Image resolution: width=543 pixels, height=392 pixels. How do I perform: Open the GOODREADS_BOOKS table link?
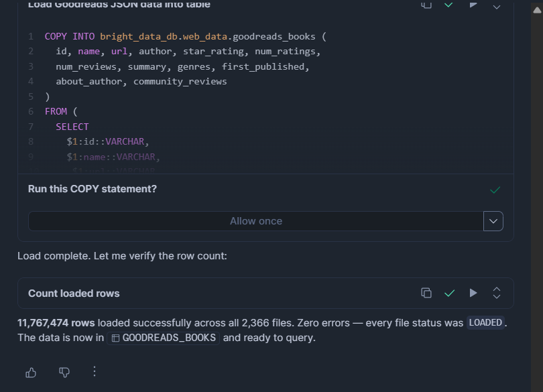(164, 338)
